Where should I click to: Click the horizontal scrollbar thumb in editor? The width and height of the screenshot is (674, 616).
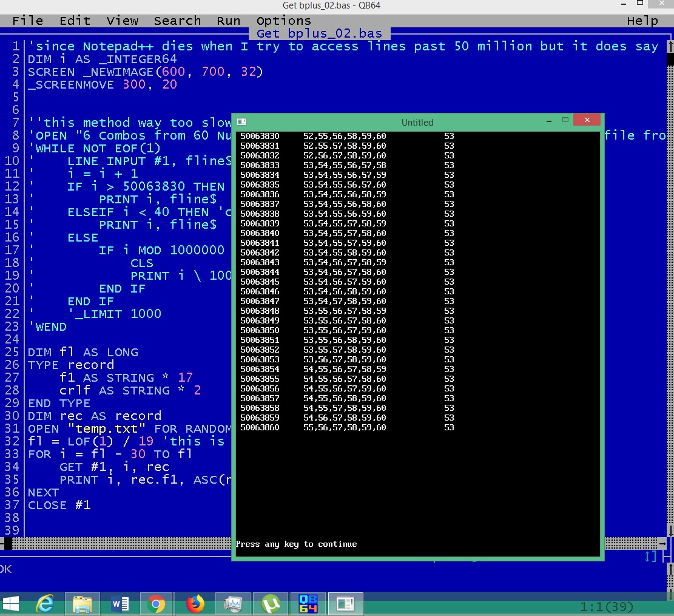(x=8, y=544)
